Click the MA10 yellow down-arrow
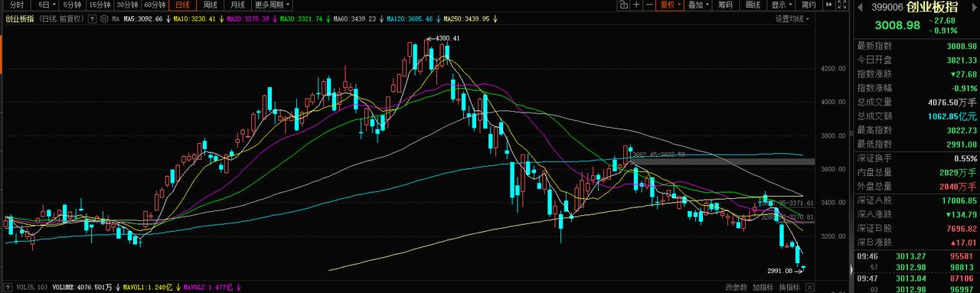Image resolution: width=980 pixels, height=293 pixels. 221,18
